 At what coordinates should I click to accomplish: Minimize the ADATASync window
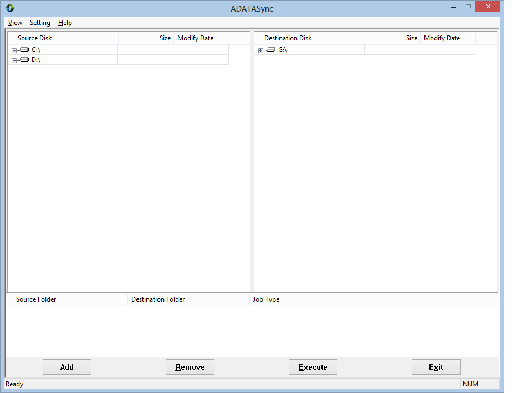pyautogui.click(x=453, y=7)
